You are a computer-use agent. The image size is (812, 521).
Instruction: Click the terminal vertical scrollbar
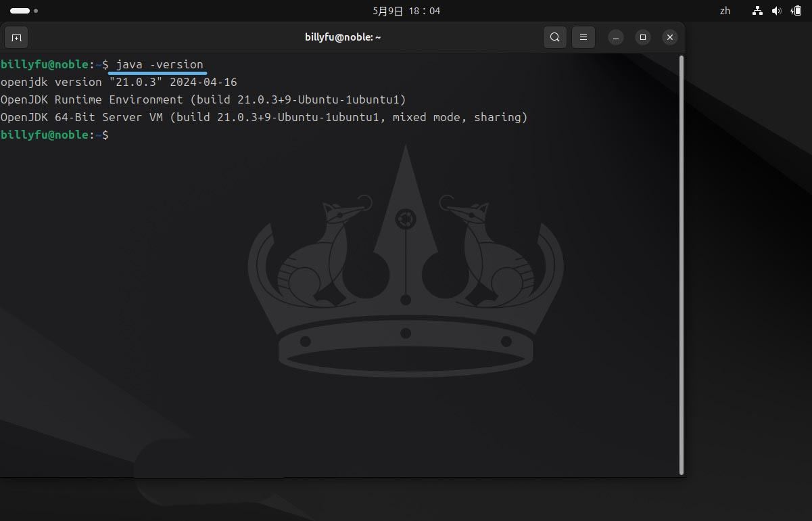pos(681,264)
